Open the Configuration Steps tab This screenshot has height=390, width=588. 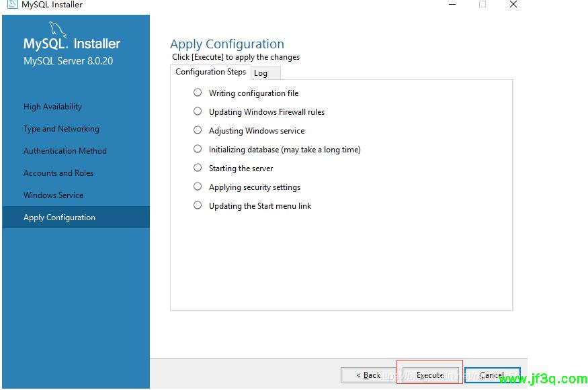[x=210, y=72]
